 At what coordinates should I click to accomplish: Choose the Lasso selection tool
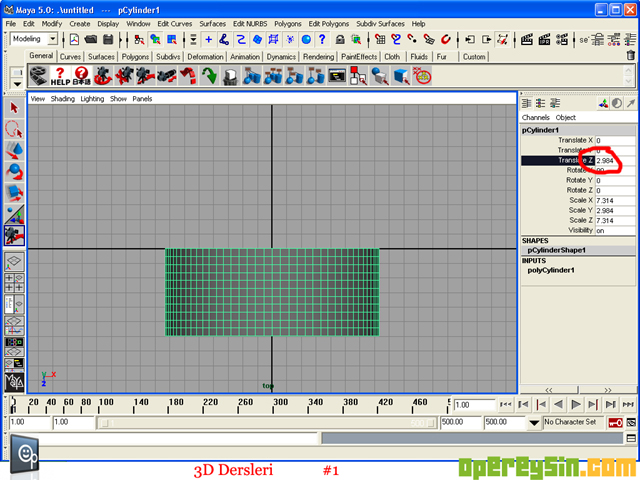[x=14, y=129]
